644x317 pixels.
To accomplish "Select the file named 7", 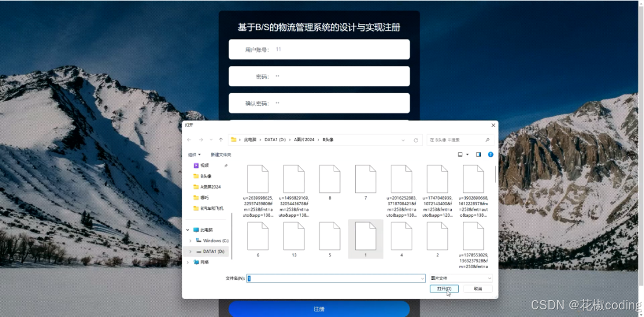I will click(366, 179).
